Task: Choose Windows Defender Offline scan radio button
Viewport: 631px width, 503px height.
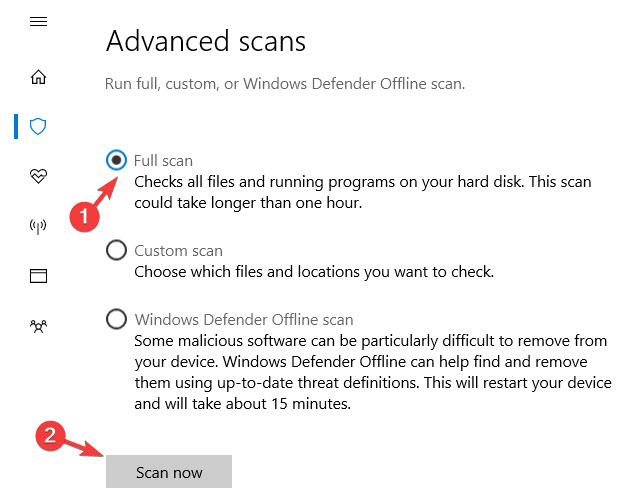Action: pyautogui.click(x=117, y=320)
